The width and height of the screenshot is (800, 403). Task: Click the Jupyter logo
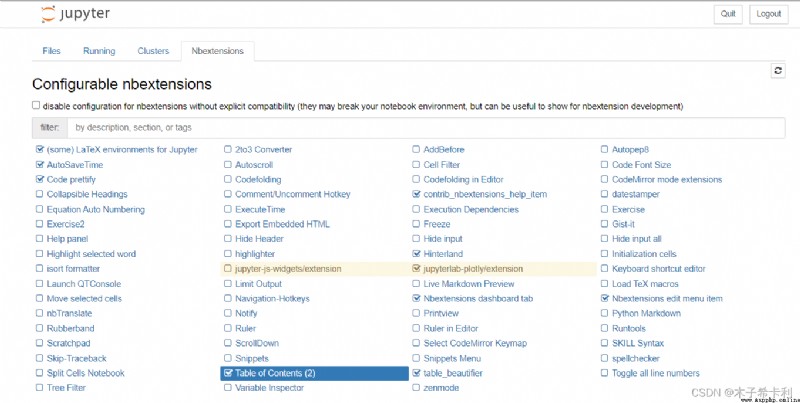click(x=76, y=14)
